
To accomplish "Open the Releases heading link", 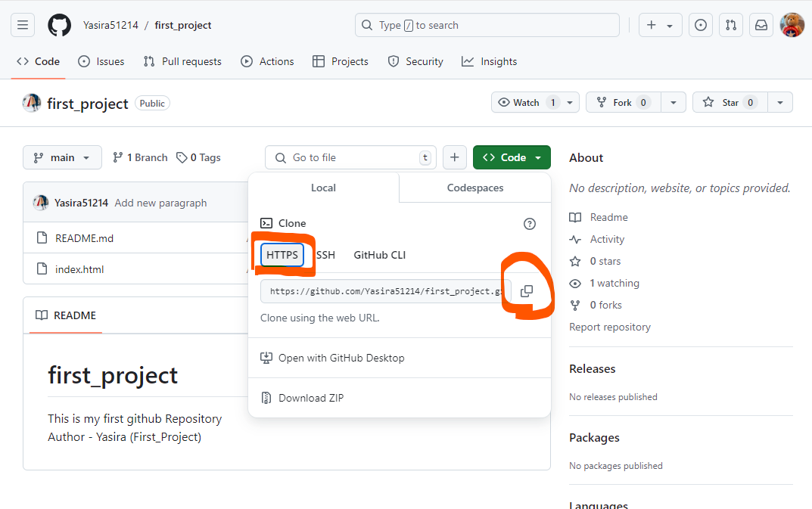I will 593,368.
